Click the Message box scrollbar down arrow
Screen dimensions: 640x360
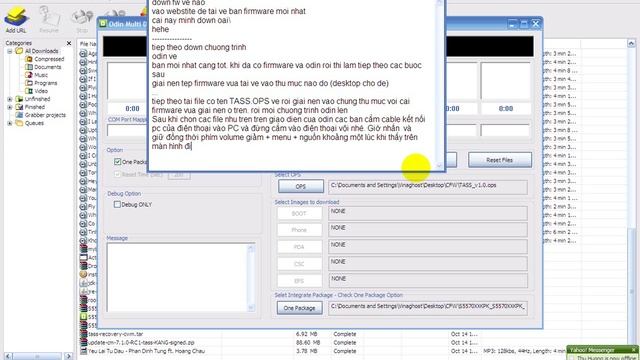[251, 308]
